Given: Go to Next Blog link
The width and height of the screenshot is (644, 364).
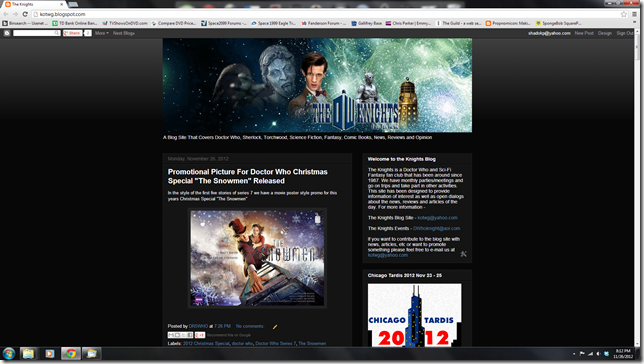Looking at the screenshot, I should click(124, 33).
